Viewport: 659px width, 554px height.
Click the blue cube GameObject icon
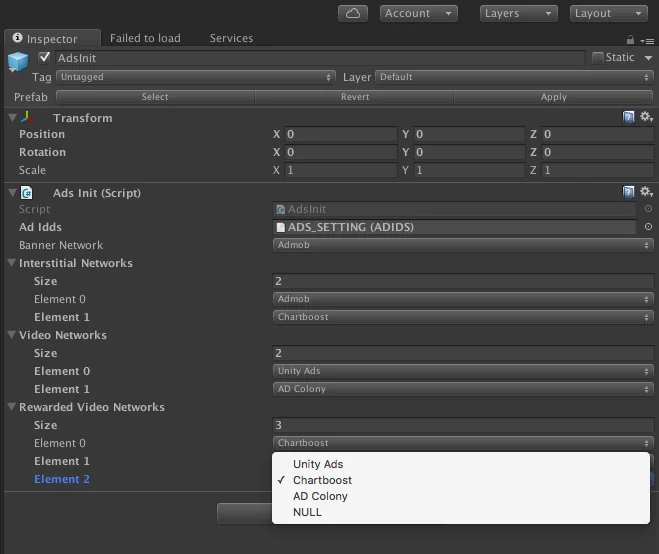(18, 61)
